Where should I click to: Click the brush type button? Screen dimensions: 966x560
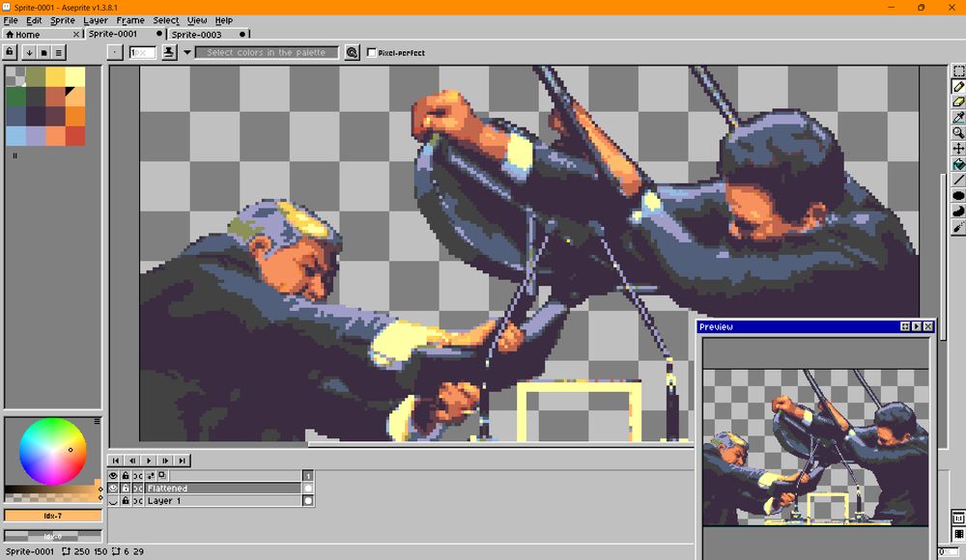(115, 52)
